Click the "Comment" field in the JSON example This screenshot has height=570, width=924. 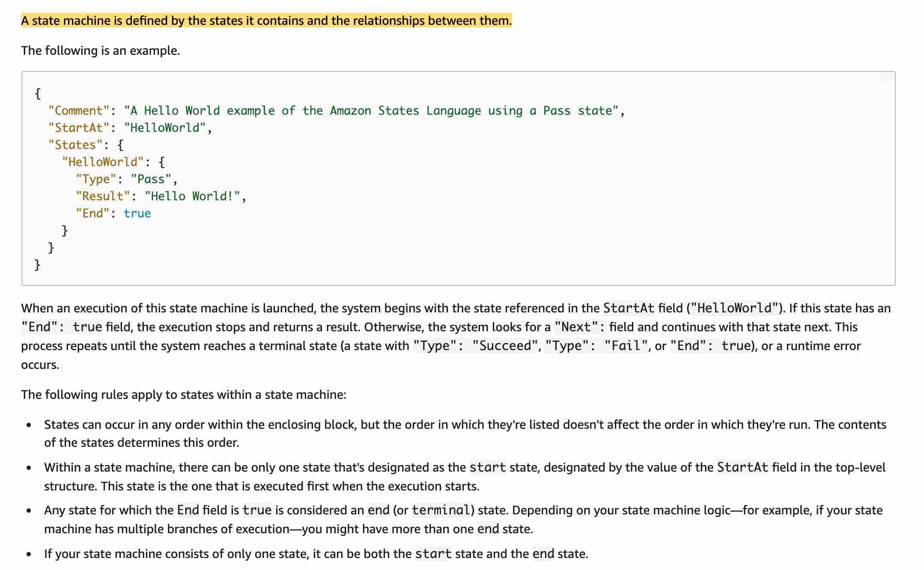pyautogui.click(x=78, y=110)
